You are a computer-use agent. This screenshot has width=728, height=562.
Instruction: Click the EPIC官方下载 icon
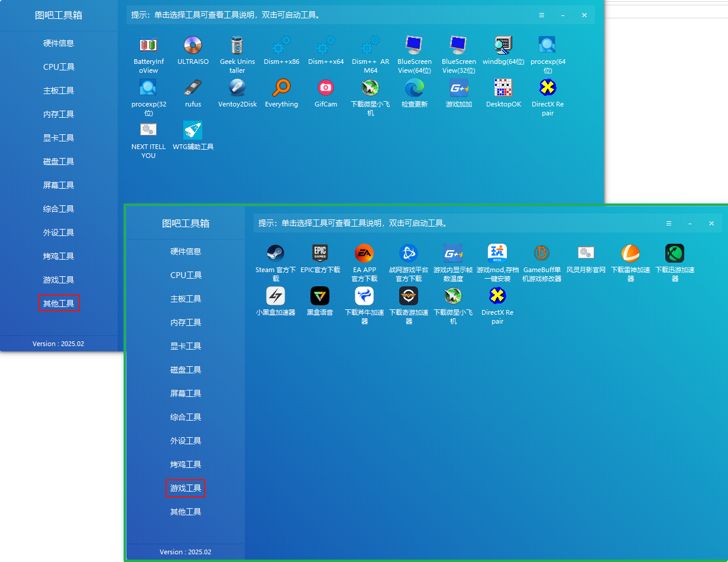(x=320, y=253)
